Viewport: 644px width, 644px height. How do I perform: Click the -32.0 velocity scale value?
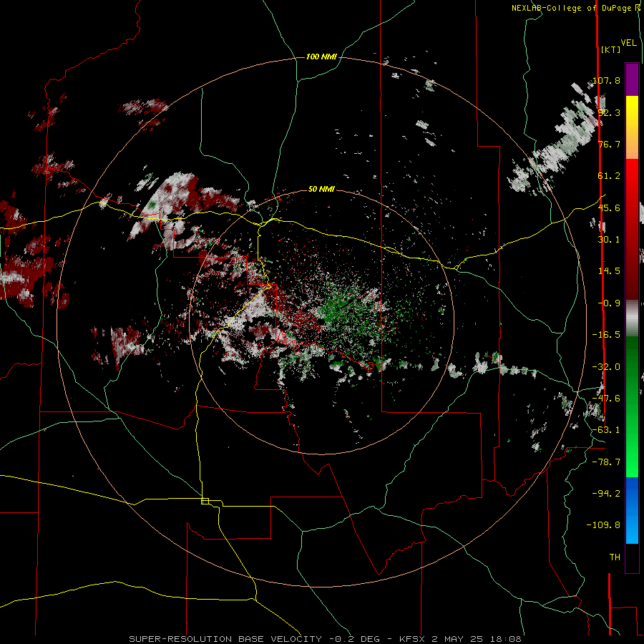click(606, 367)
